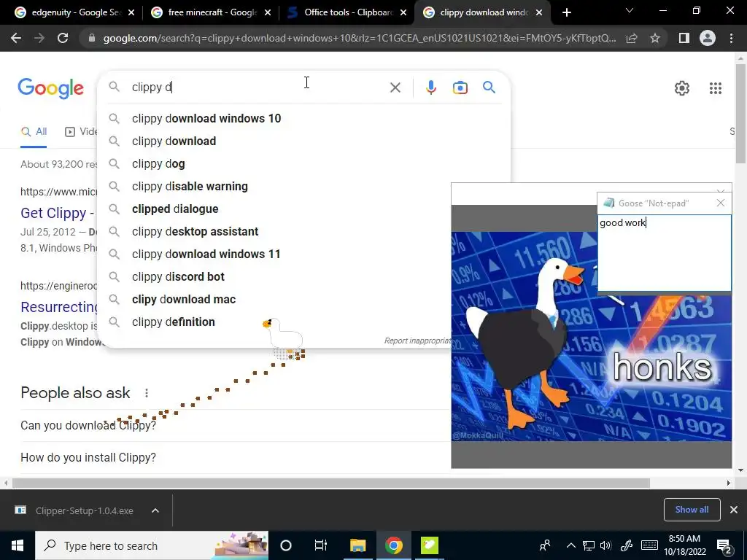Open Chrome profile avatar

tap(708, 38)
